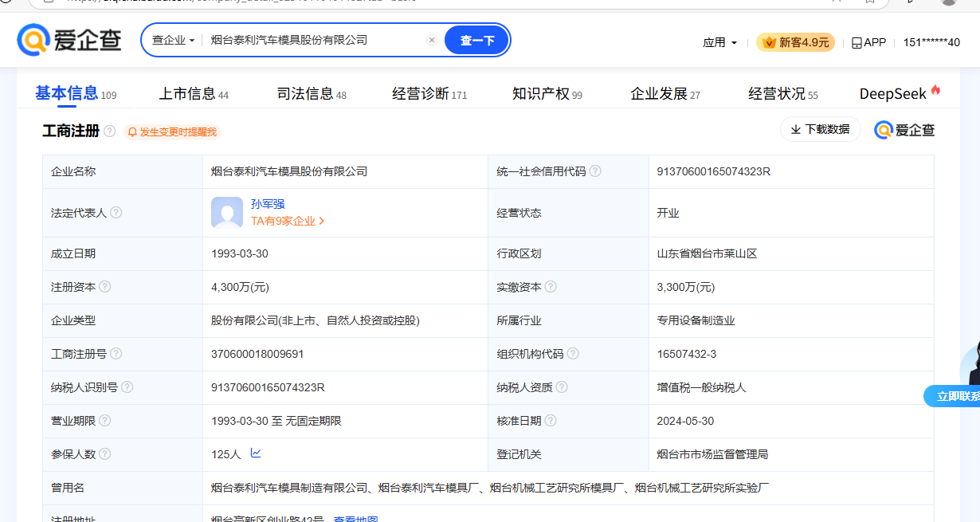The image size is (980, 522).
Task: Click help icon beside 统一社会信用代码
Action: [x=595, y=171]
